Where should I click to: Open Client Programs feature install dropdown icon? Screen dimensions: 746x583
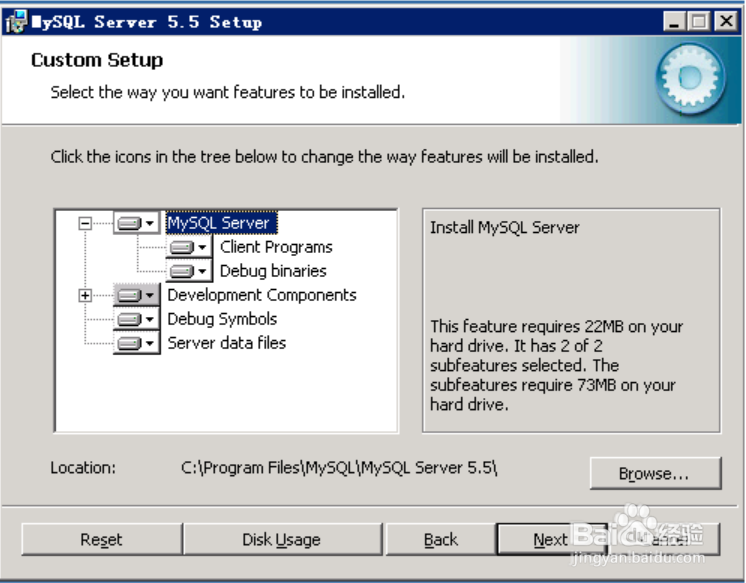pos(189,247)
